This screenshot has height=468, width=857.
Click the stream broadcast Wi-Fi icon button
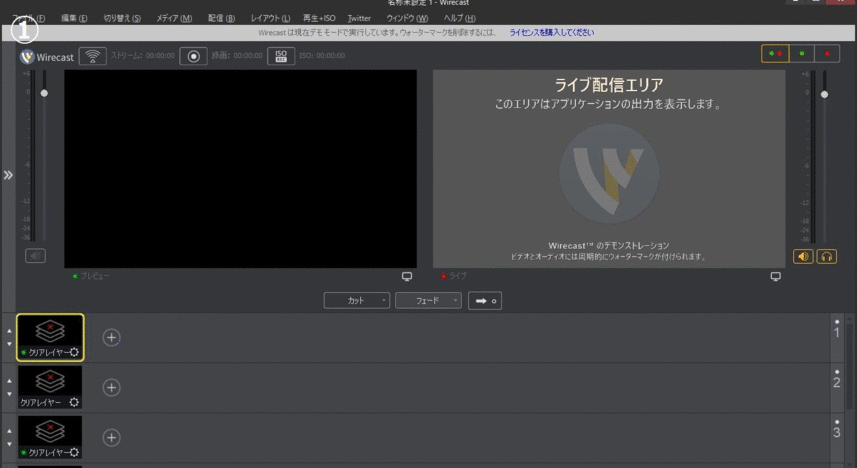[92, 56]
